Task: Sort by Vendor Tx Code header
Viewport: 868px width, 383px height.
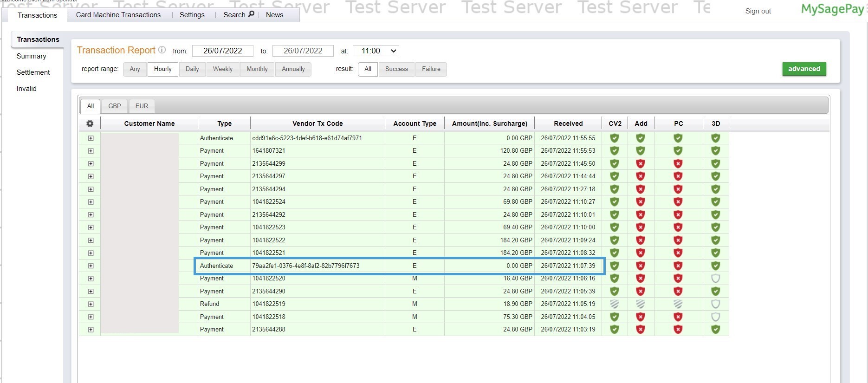Action: 317,123
